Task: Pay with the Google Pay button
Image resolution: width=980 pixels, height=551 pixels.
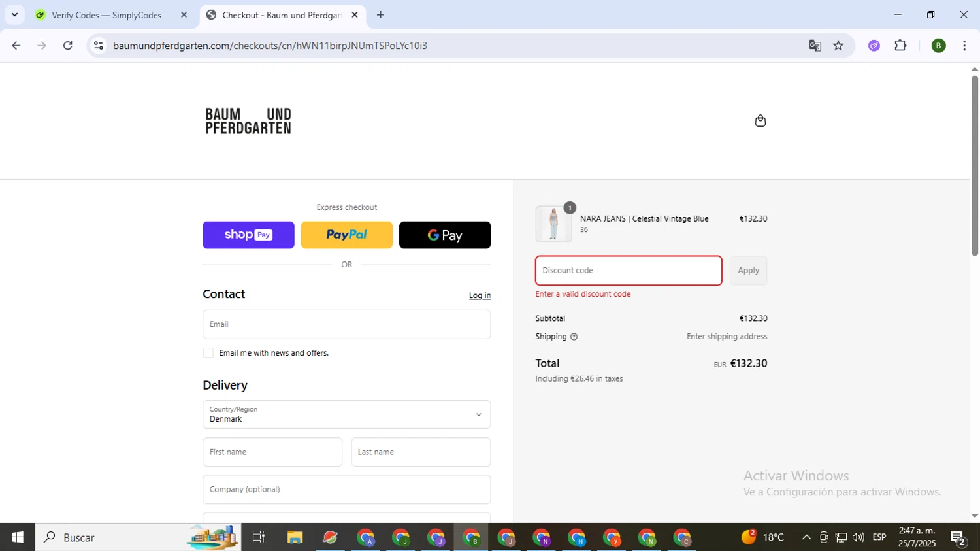Action: [445, 235]
